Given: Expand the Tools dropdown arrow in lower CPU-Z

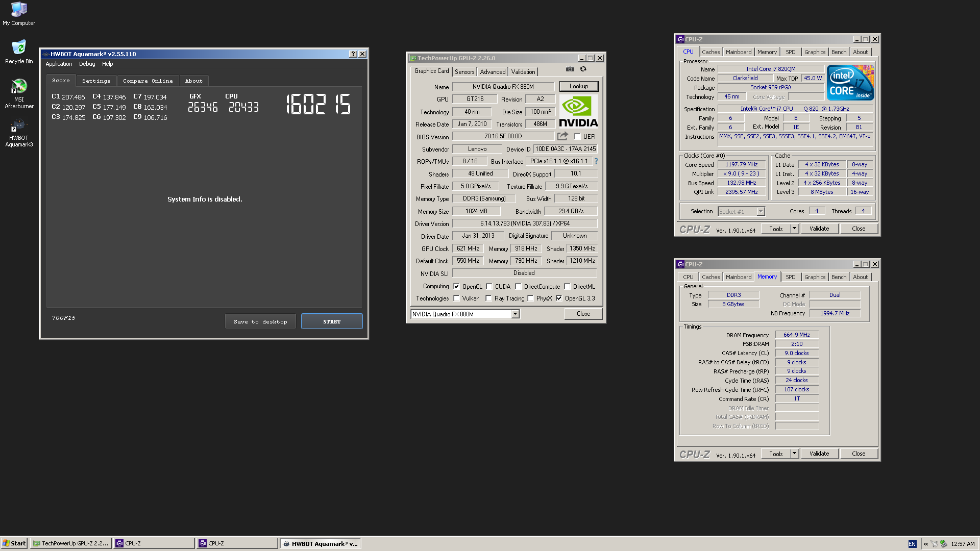Looking at the screenshot, I should click(x=794, y=454).
